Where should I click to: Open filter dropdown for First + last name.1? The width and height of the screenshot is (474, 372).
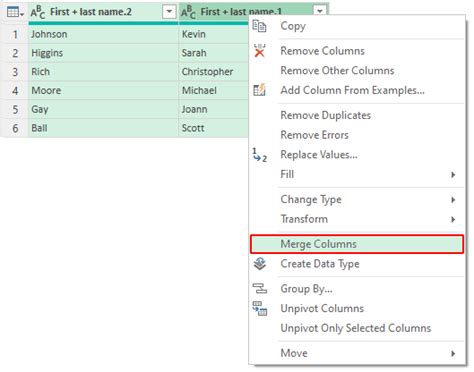(x=320, y=11)
